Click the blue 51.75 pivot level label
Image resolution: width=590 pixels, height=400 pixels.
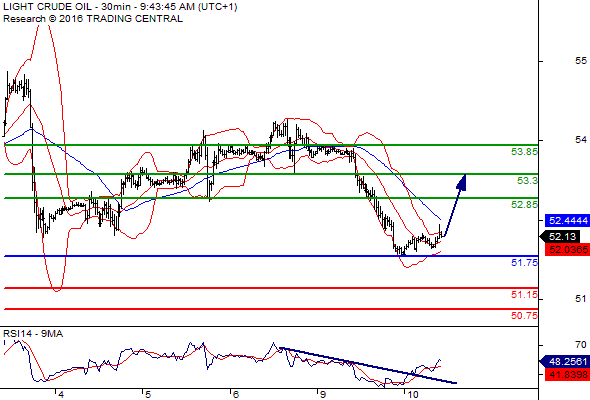524,263
